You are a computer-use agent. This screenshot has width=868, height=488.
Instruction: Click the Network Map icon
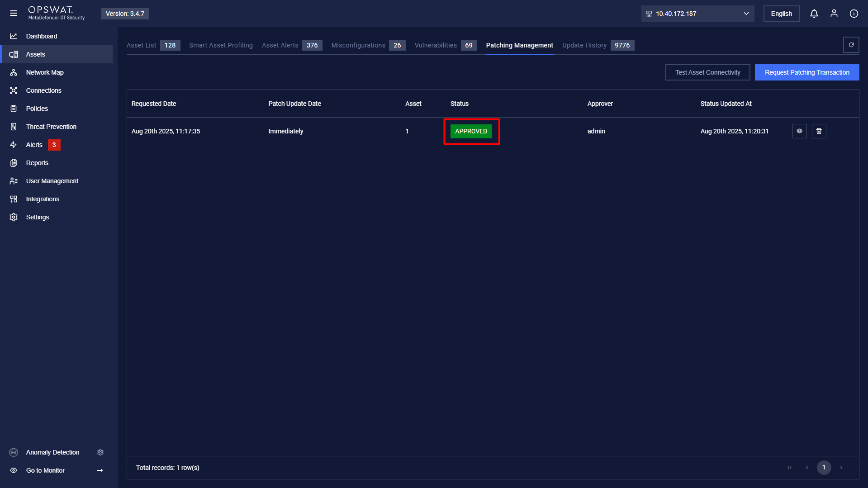(14, 72)
